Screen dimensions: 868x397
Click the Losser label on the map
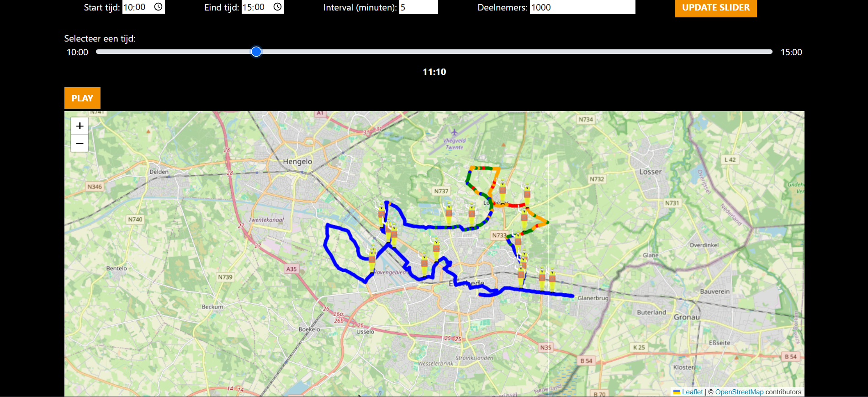pos(650,172)
